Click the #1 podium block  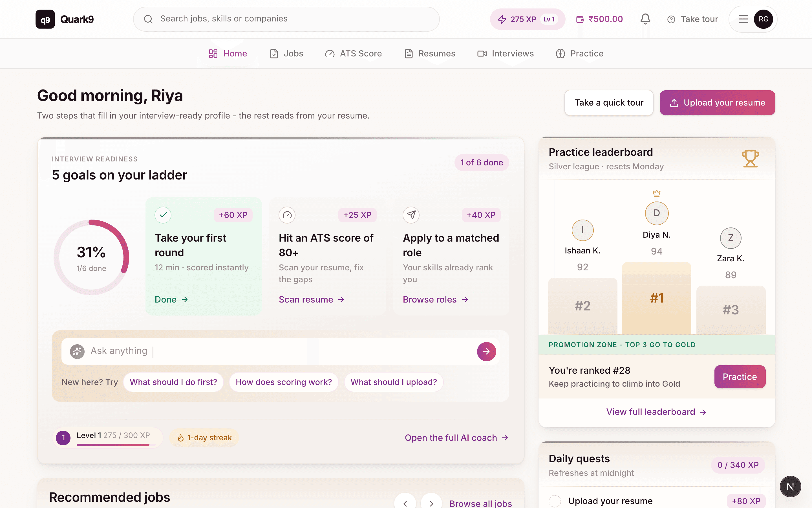pos(656,298)
